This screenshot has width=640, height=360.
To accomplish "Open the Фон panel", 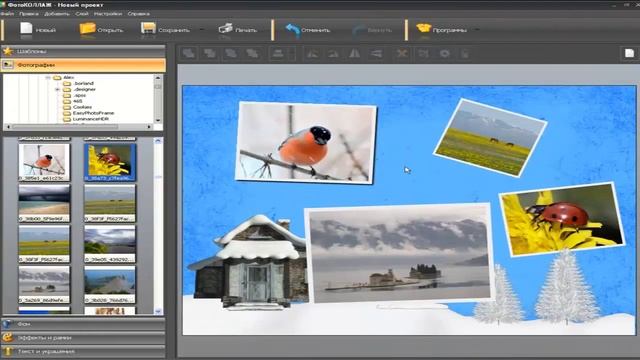I will pyautogui.click(x=83, y=324).
